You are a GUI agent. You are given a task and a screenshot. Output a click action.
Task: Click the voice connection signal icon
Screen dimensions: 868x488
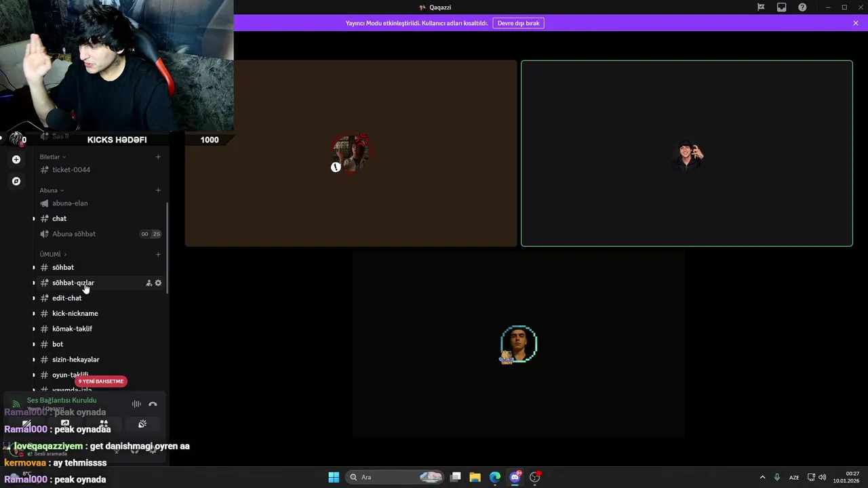[16, 404]
